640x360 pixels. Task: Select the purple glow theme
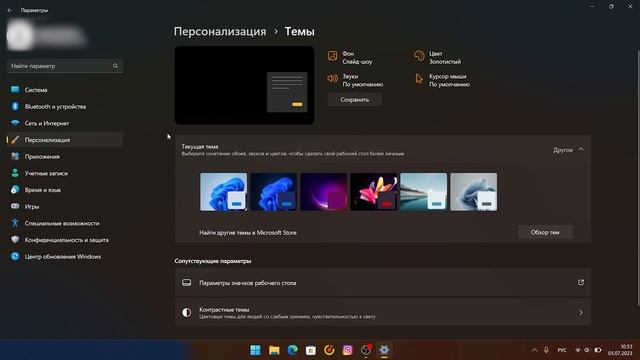pos(324,192)
